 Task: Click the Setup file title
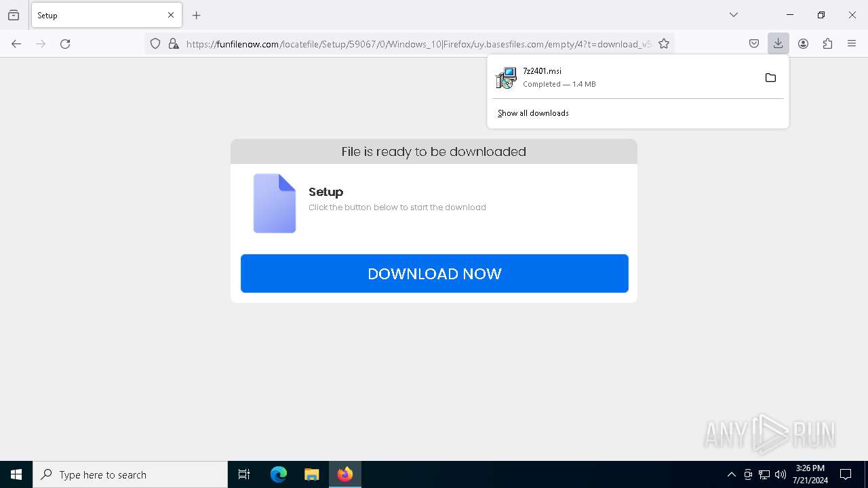[326, 192]
